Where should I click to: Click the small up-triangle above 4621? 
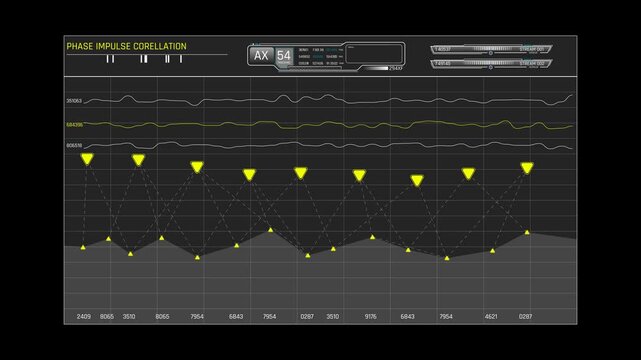(493, 251)
